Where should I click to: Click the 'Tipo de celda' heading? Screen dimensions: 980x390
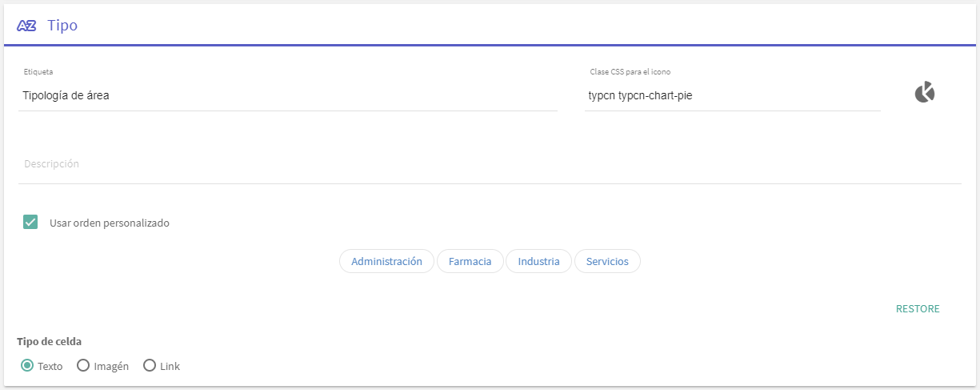pyautogui.click(x=49, y=342)
